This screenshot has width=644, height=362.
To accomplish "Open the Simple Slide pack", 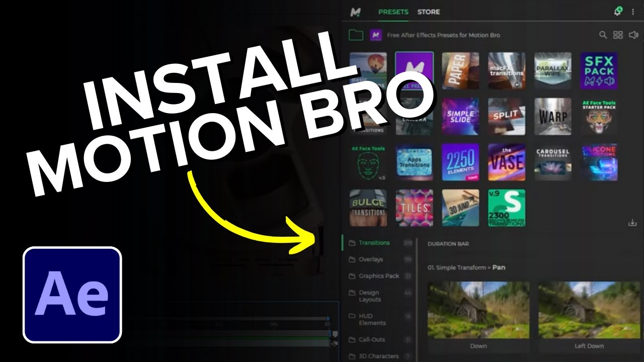I will 460,117.
